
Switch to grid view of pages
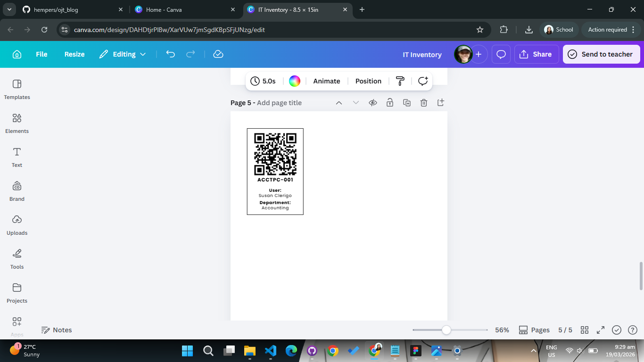[x=585, y=330]
